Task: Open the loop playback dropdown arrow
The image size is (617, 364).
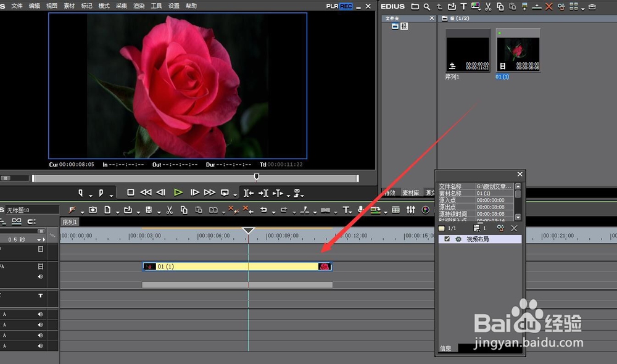Action: pos(235,195)
